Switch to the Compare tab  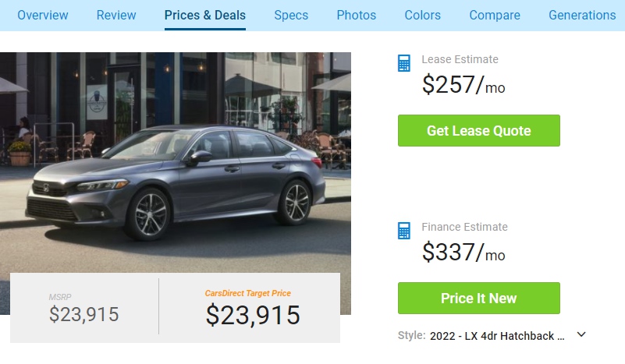coord(495,15)
